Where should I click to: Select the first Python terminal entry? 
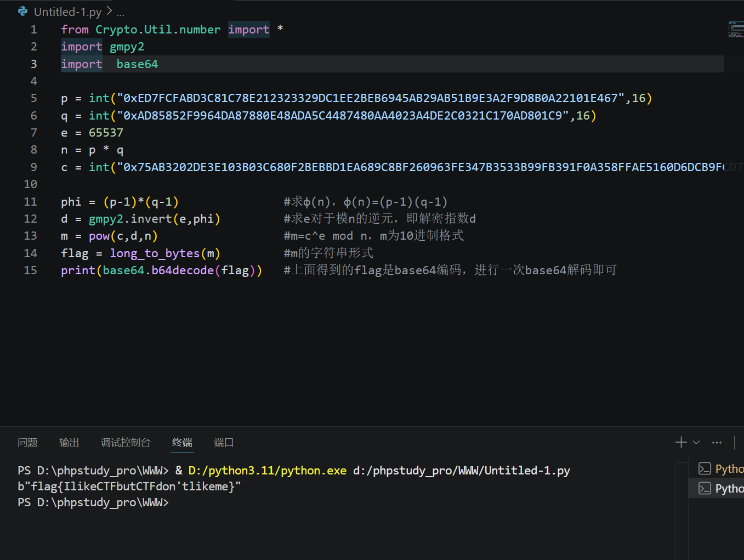(717, 468)
